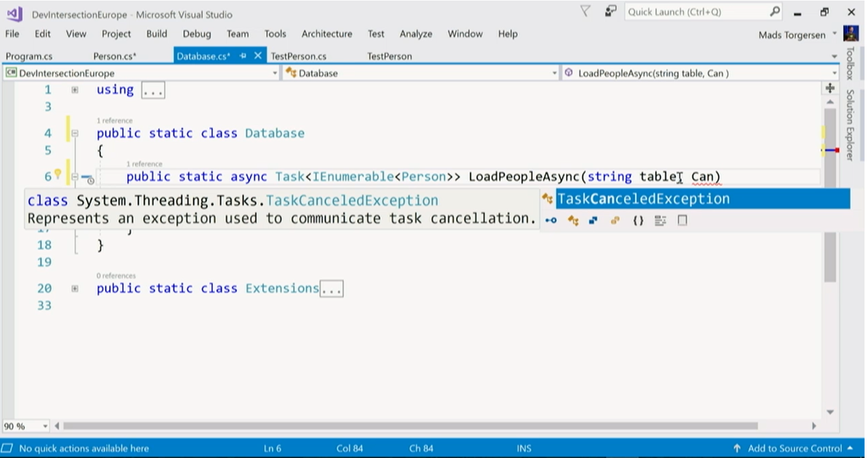Click the '0 references' CodeLens above Extensions
This screenshot has height=458, width=868.
click(x=116, y=276)
